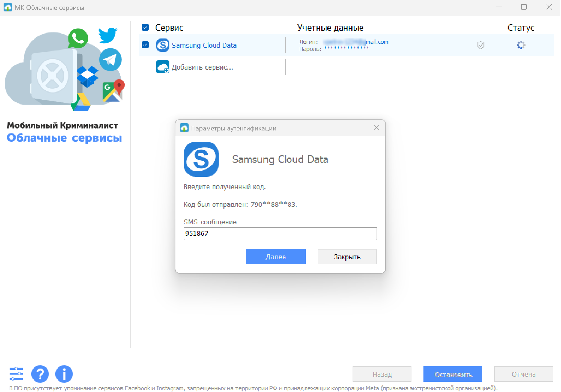
Task: Click the loading status spinner icon
Action: 521,45
